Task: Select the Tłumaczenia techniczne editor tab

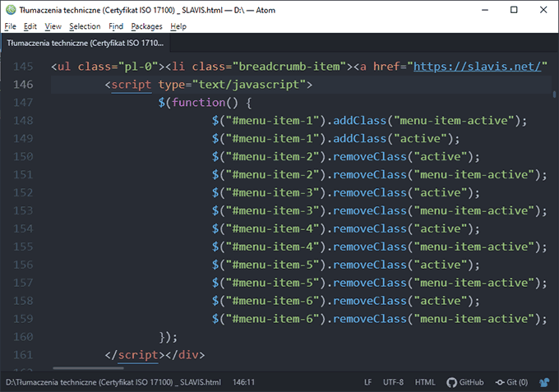Action: click(85, 43)
